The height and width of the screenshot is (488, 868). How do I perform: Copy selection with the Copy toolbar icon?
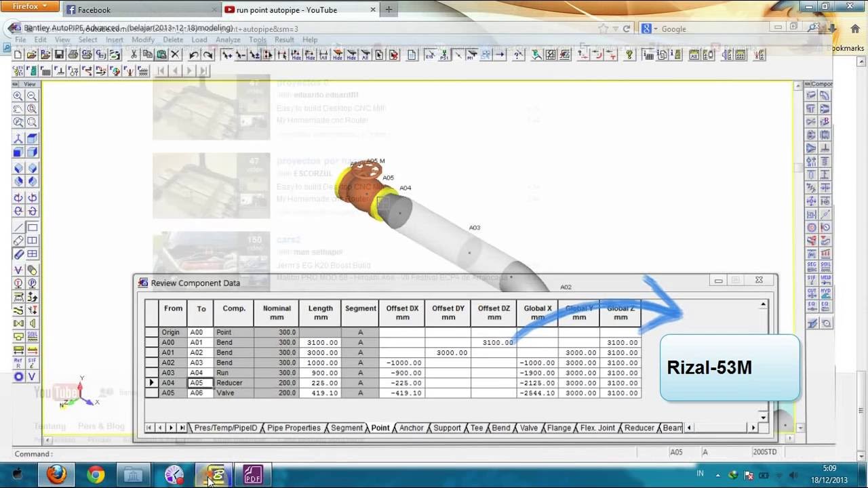[x=148, y=55]
